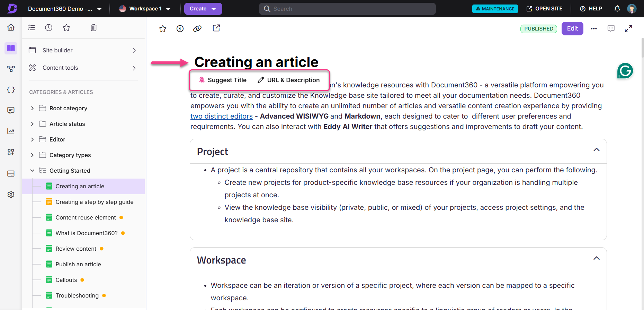The width and height of the screenshot is (644, 310).
Task: Expand the Editor folder chevron
Action: click(32, 139)
